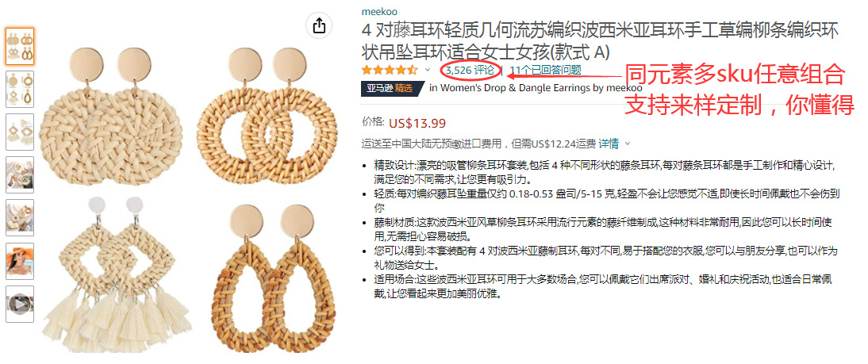The width and height of the screenshot is (868, 364).
Task: Open the 11个已回答问题 link
Action: click(545, 70)
